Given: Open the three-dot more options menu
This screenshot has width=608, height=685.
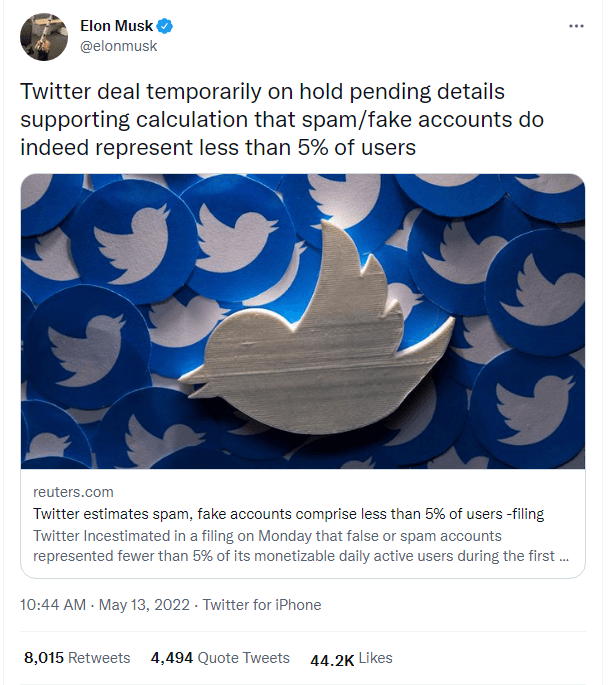Looking at the screenshot, I should click(575, 26).
